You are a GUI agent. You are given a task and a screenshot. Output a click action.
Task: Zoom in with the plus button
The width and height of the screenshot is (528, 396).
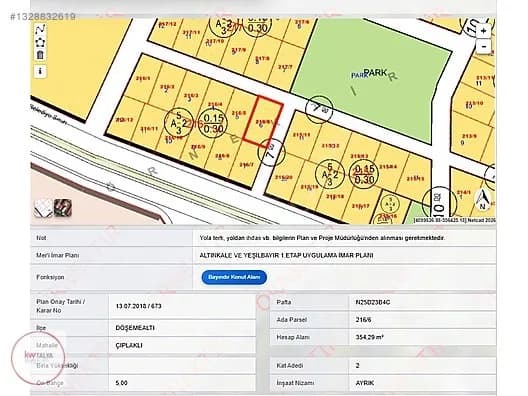[x=484, y=31]
